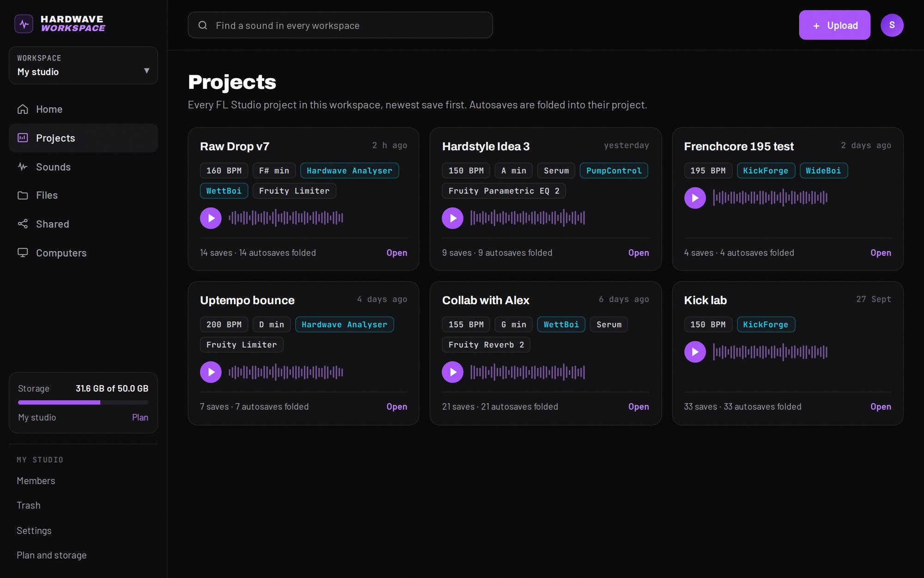Open the Collab with Alex project
This screenshot has width=924, height=578.
[x=638, y=406]
